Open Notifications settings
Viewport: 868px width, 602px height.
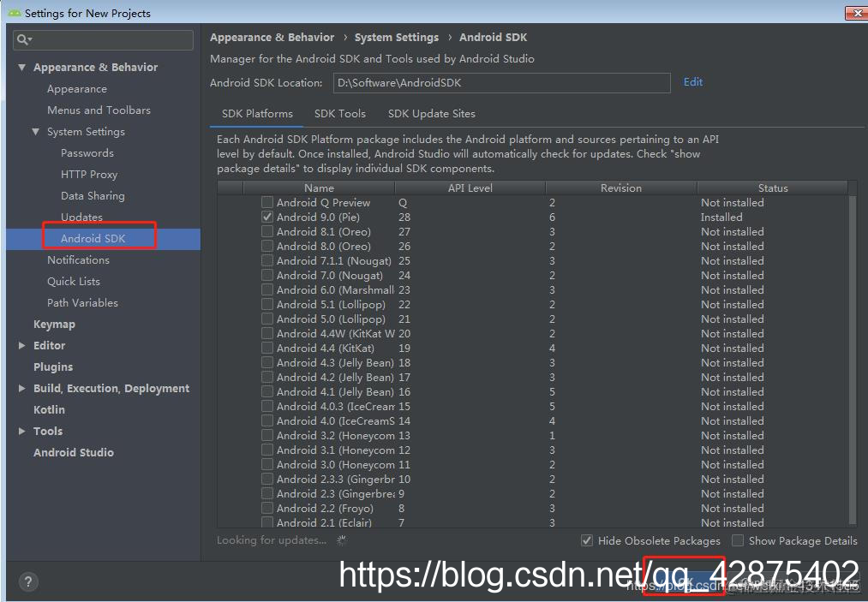(x=78, y=260)
